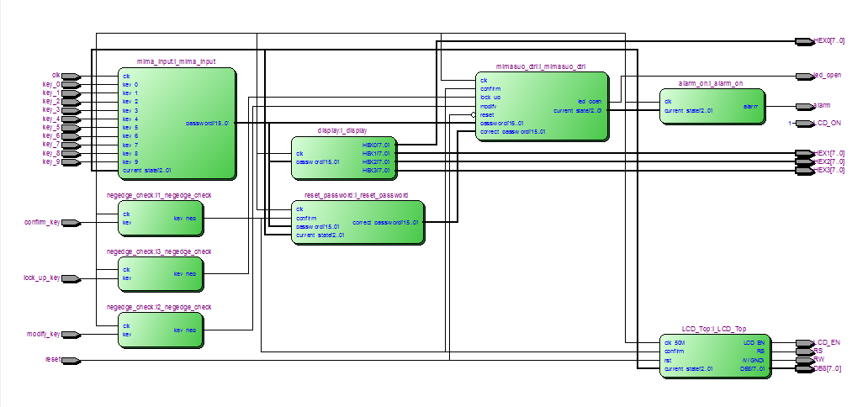868x407 pixels.
Task: Select the HEX2[7..0] output pin
Action: (805, 161)
